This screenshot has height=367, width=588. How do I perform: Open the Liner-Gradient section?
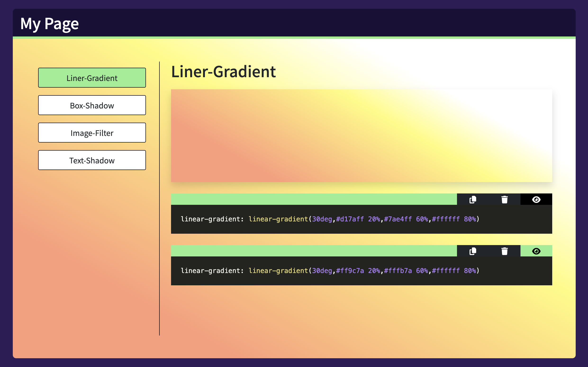[x=92, y=78]
